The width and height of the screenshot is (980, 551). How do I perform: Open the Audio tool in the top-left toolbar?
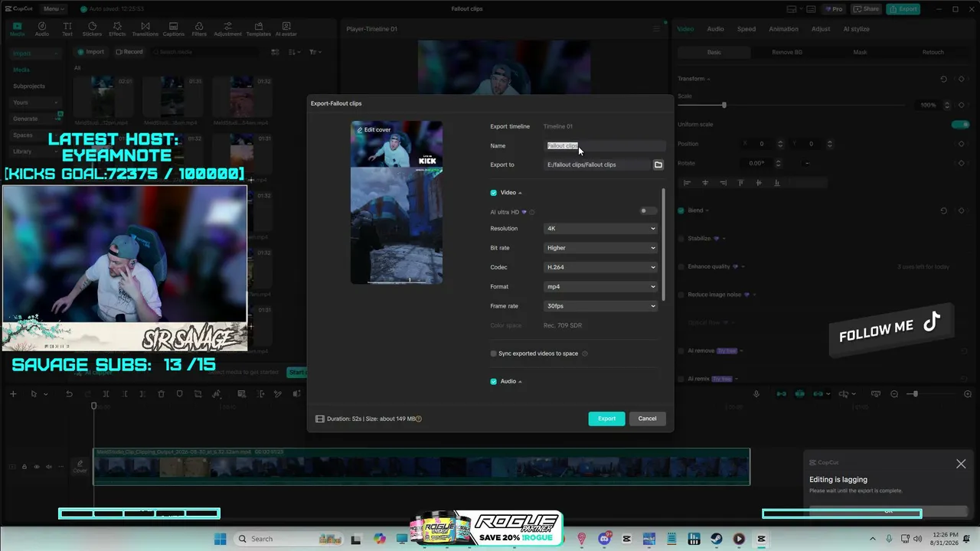pos(42,29)
